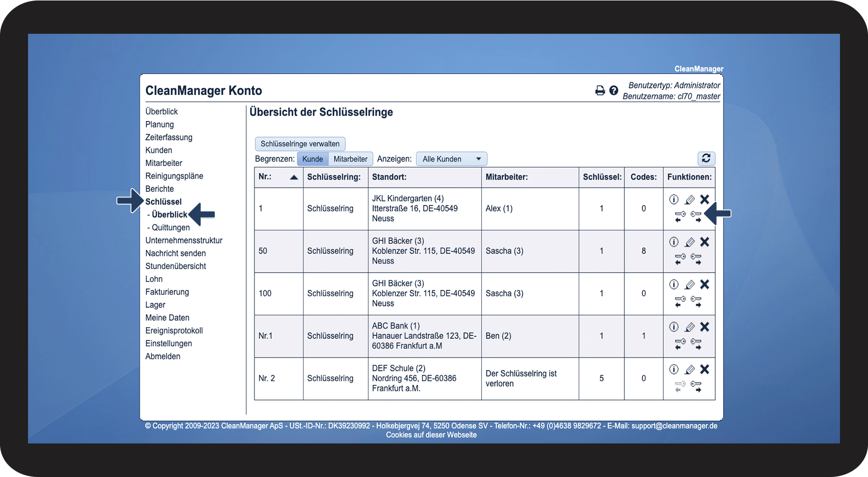Print the key ring overview page
Viewport: 868px width, 477px height.
click(600, 90)
